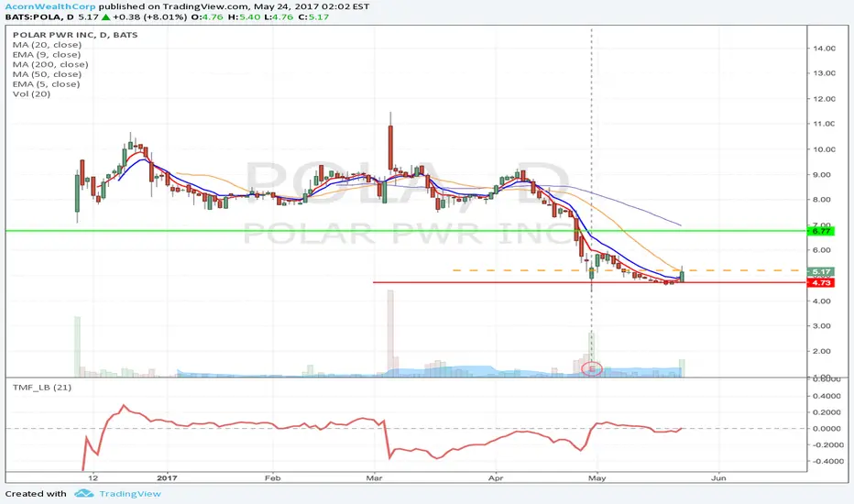This screenshot has height=504, width=854.
Task: Select the 'Vol (20)' indicator legend
Action: pos(31,93)
